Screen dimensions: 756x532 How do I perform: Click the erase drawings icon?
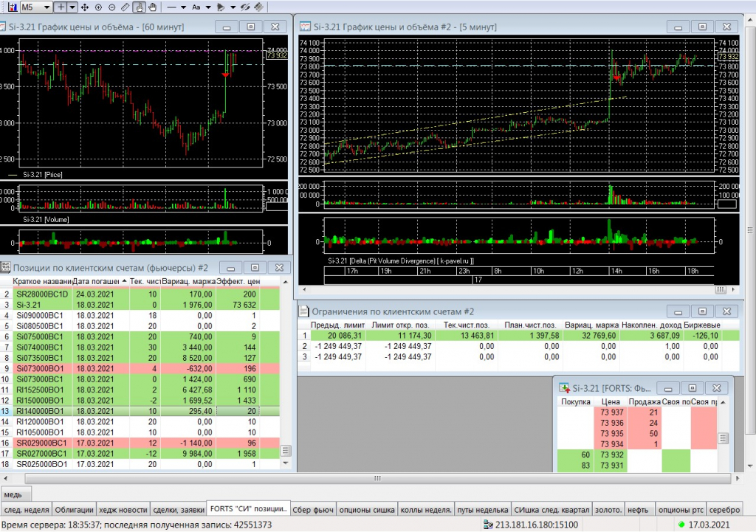259,7
